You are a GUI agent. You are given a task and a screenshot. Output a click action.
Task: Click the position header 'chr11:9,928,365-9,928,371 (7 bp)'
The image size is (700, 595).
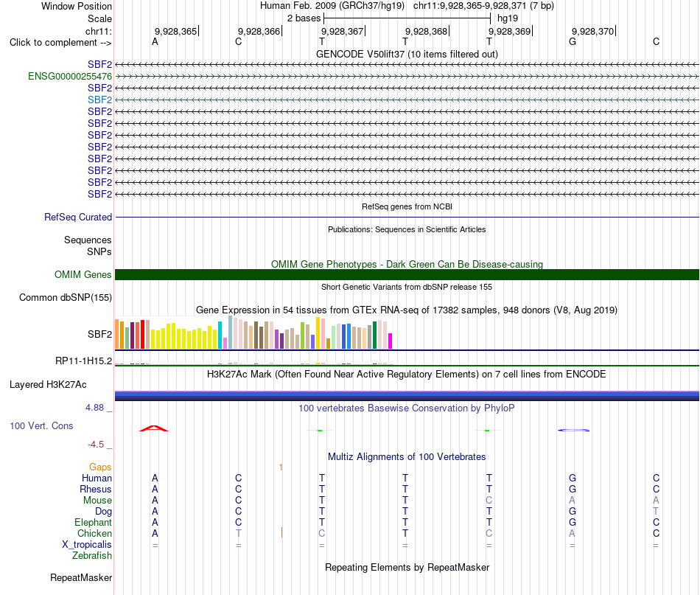pos(483,6)
